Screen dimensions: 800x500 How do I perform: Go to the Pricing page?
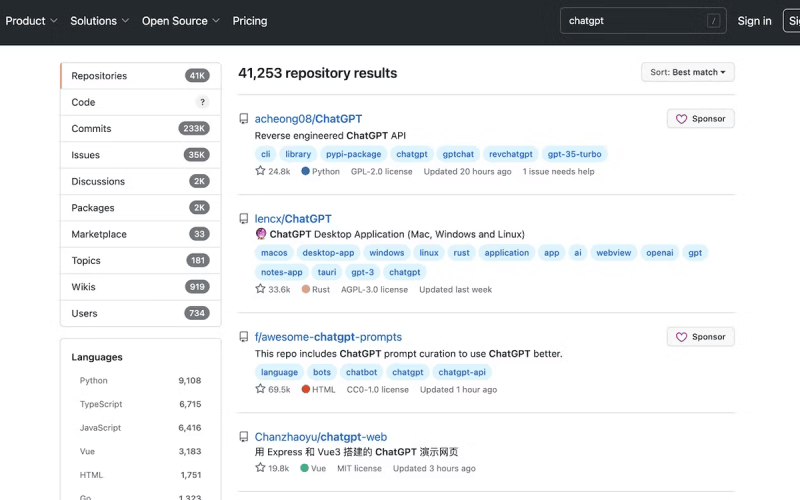pos(250,21)
